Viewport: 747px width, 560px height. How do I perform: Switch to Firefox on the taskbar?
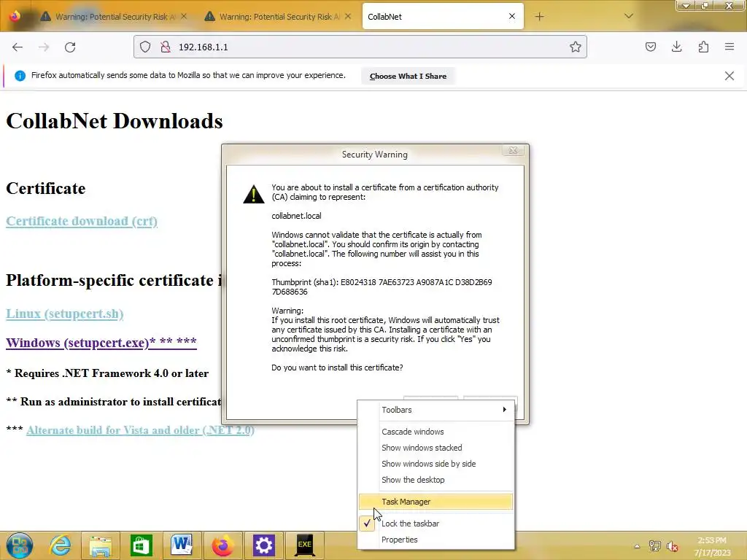pyautogui.click(x=222, y=545)
